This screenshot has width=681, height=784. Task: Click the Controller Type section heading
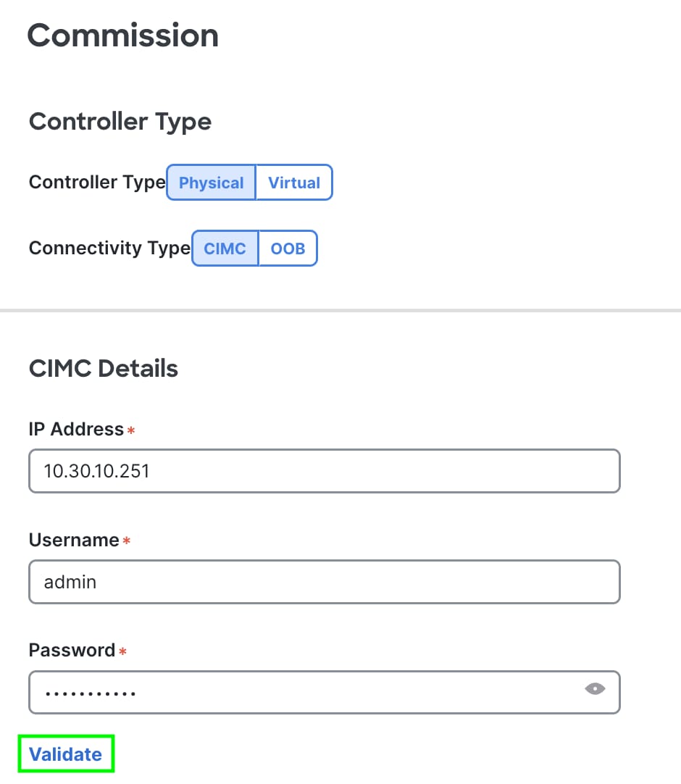click(120, 122)
